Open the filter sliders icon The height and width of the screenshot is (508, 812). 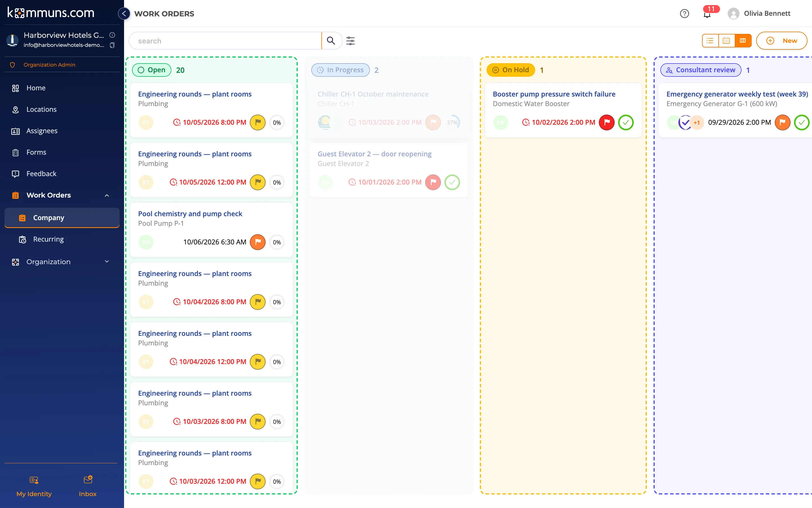click(350, 41)
